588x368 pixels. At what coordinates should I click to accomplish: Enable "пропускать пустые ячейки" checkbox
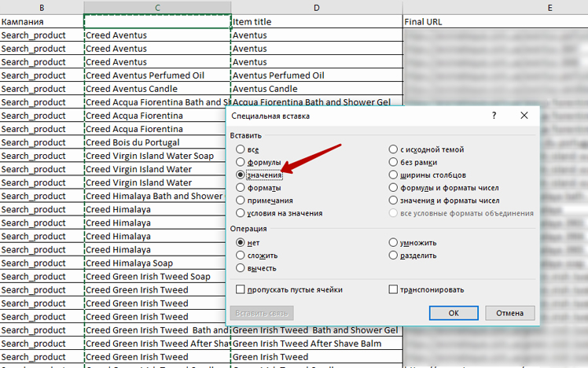pos(241,289)
